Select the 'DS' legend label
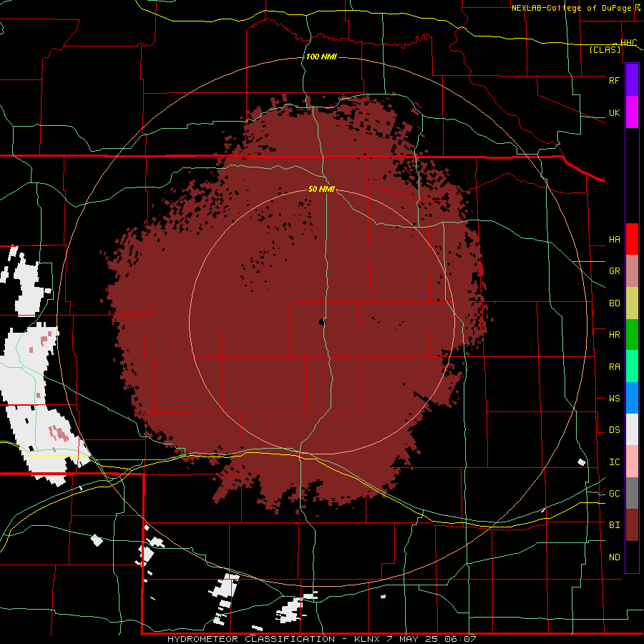The image size is (644, 644). tap(614, 429)
